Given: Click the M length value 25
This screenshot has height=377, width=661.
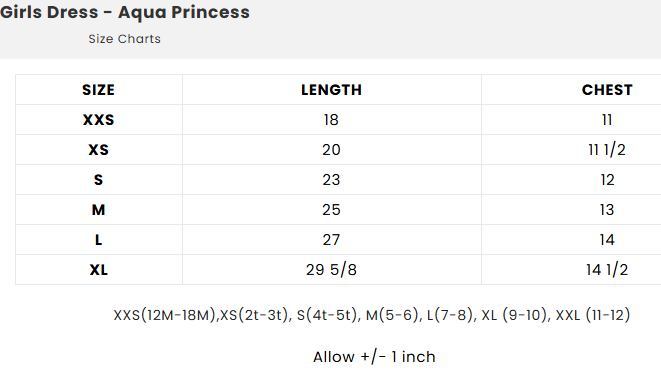Looking at the screenshot, I should [x=331, y=210].
